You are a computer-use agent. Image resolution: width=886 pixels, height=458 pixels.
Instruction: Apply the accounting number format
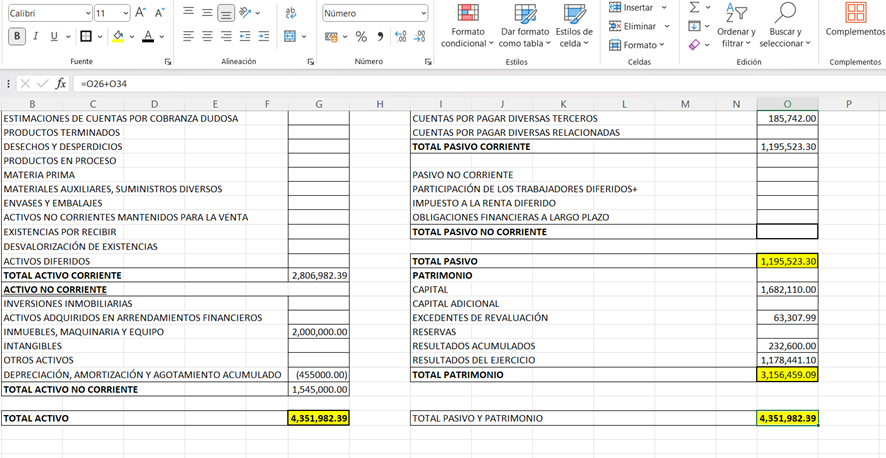click(332, 37)
